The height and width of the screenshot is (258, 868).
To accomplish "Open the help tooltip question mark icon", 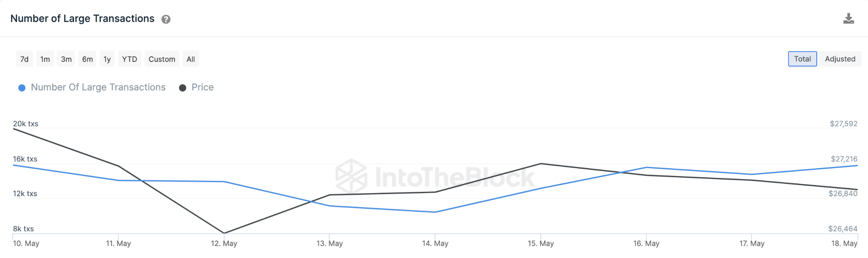I will 166,19.
